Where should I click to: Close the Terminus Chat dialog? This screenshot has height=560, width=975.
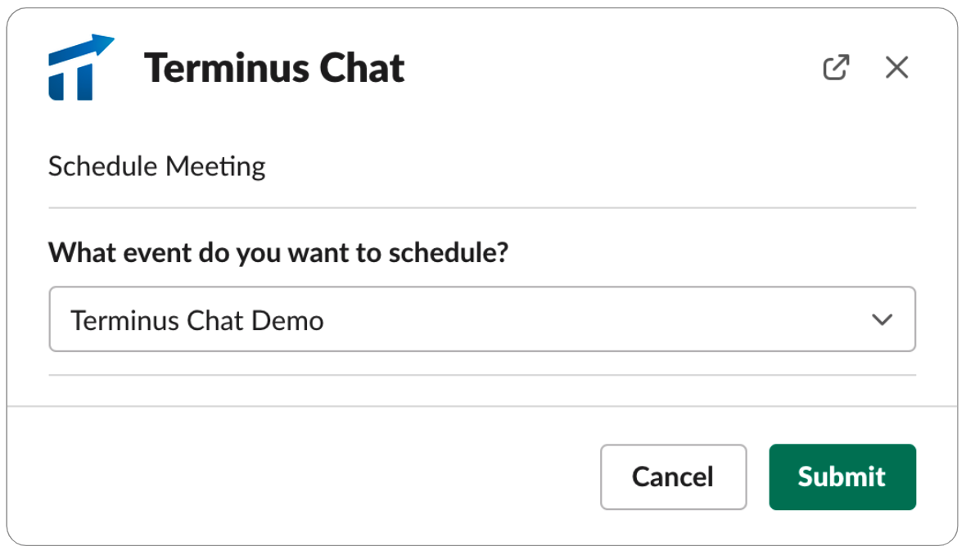(x=896, y=67)
